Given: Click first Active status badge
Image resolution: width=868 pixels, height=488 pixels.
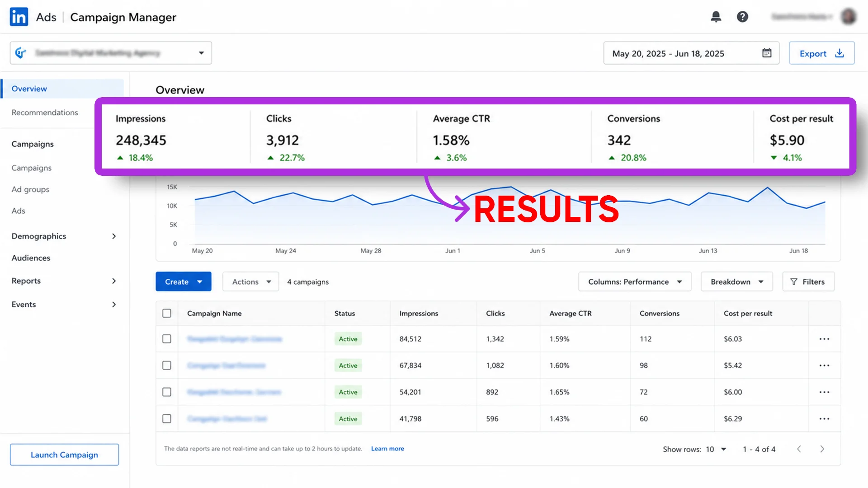Looking at the screenshot, I should click(x=348, y=339).
